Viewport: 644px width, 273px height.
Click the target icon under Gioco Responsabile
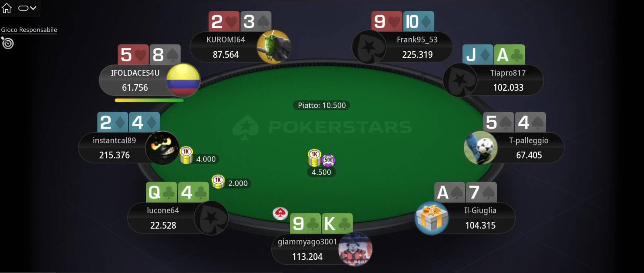pyautogui.click(x=7, y=43)
